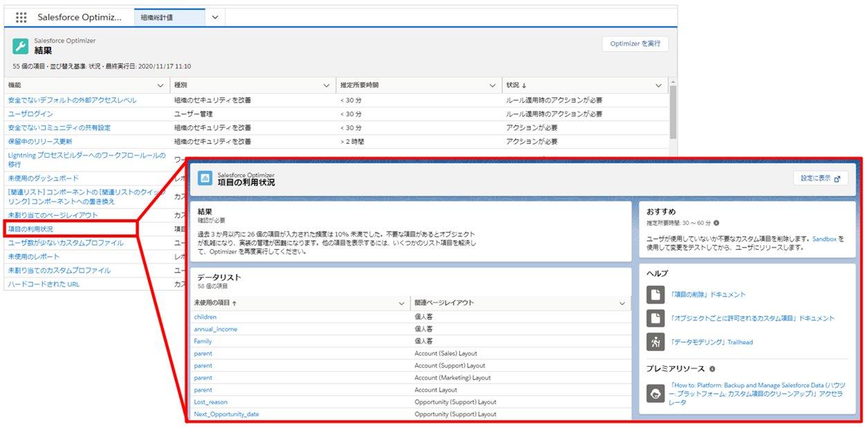Open 安全でないデフォルトの外部アクセスレベル link

tap(73, 100)
